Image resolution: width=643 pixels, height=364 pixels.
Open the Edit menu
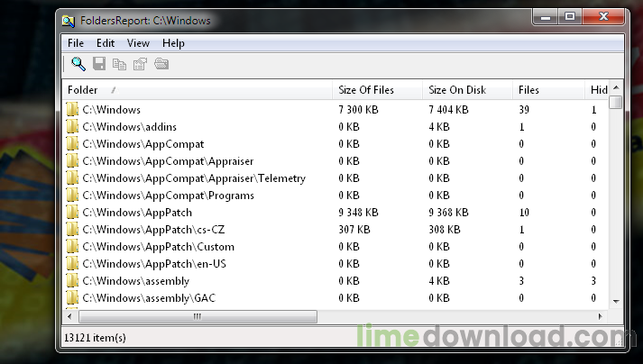[106, 43]
